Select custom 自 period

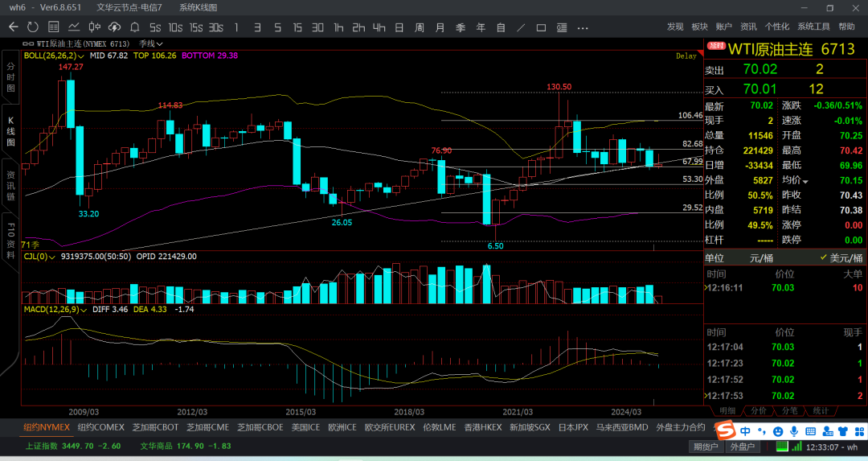click(x=501, y=27)
